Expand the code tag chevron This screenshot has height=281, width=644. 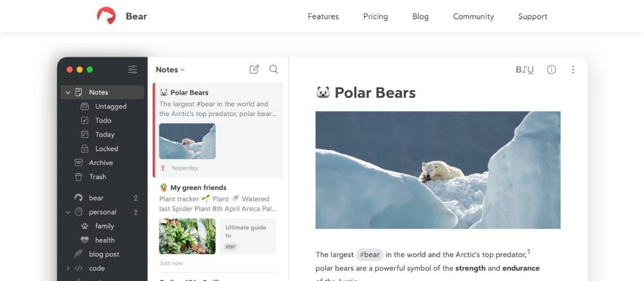pyautogui.click(x=68, y=269)
